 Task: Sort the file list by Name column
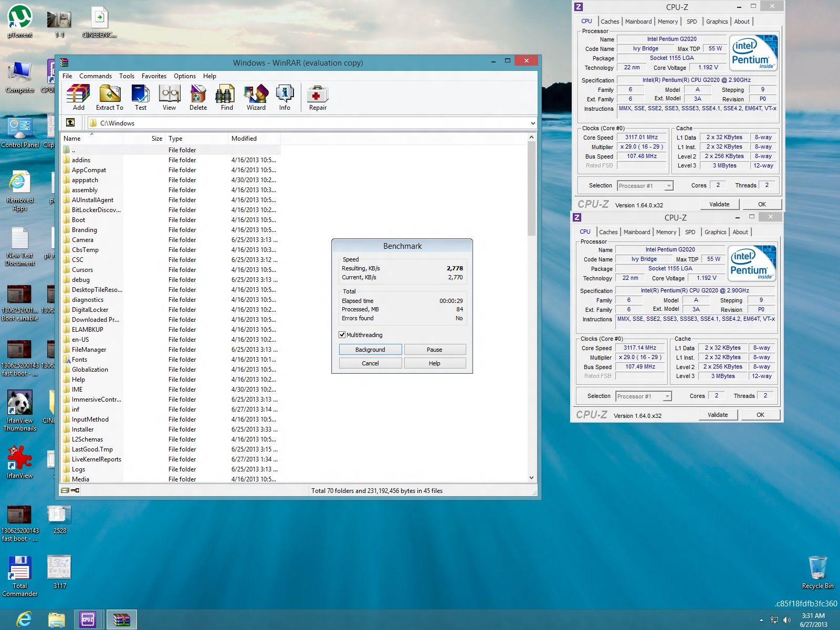click(x=92, y=139)
